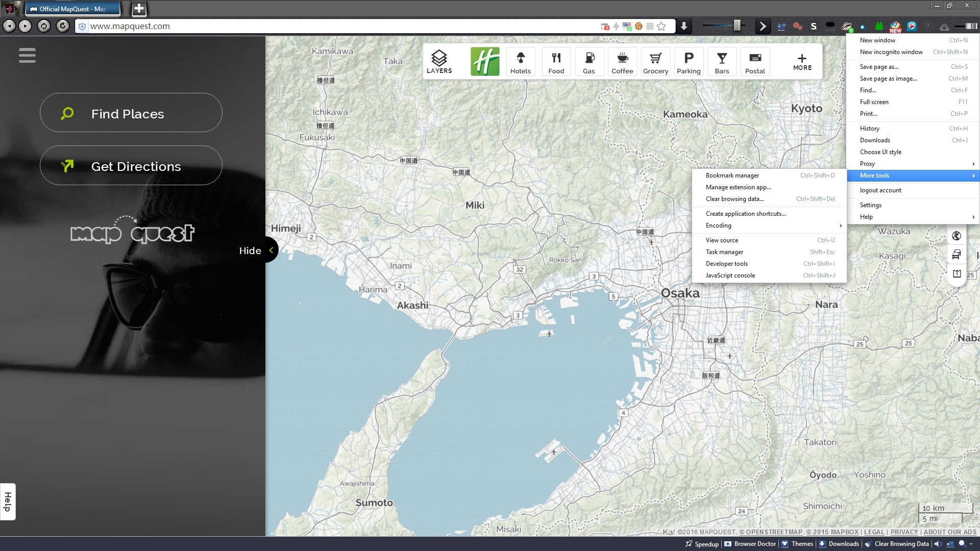The height and width of the screenshot is (551, 980).
Task: Show Food places on the map
Action: 556,62
